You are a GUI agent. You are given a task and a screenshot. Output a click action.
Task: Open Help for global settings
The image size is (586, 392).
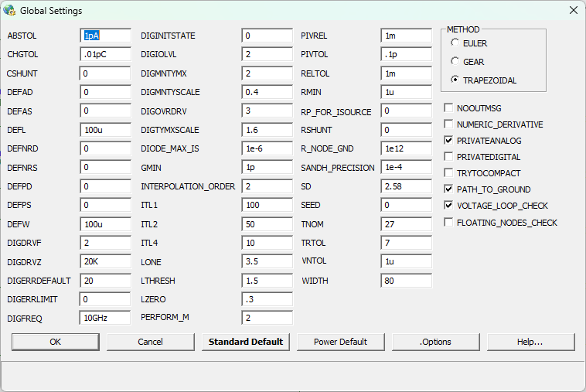(530, 342)
